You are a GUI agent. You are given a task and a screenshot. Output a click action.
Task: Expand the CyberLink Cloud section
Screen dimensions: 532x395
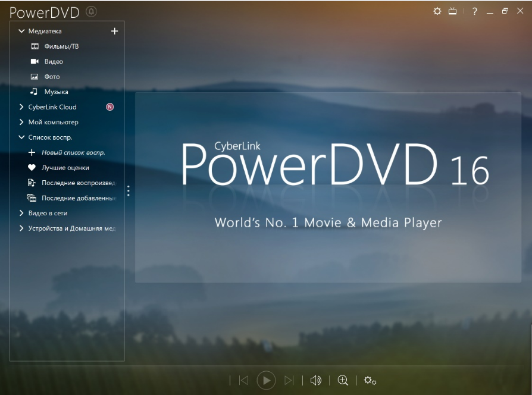point(21,107)
